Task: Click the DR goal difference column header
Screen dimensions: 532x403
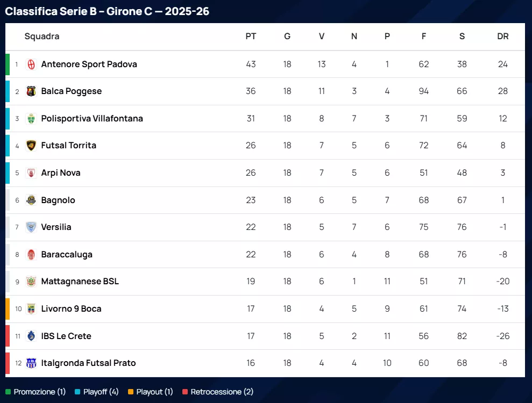Action: click(x=503, y=37)
